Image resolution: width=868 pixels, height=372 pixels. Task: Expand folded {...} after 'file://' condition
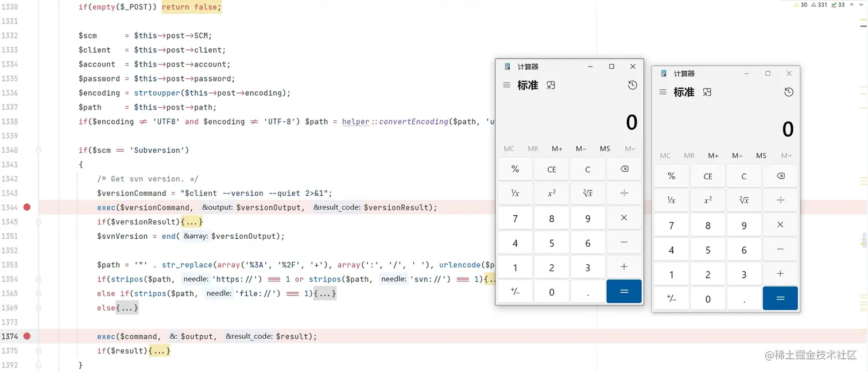pyautogui.click(x=324, y=293)
